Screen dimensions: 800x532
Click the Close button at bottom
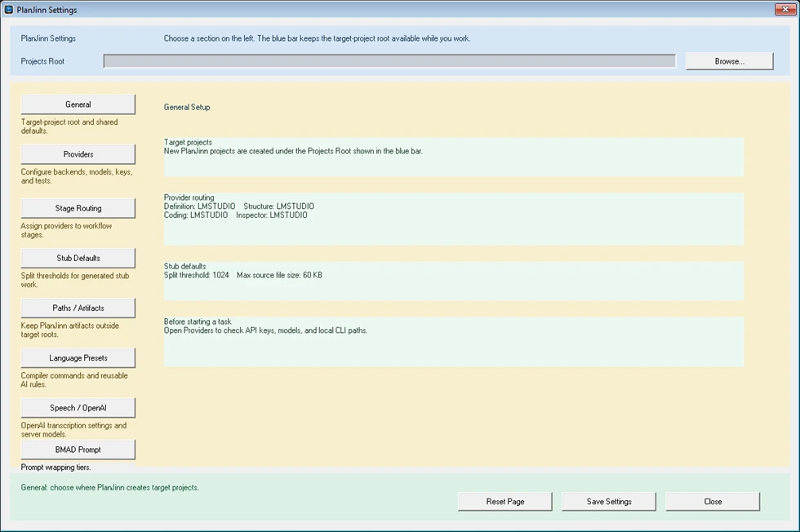(x=713, y=501)
